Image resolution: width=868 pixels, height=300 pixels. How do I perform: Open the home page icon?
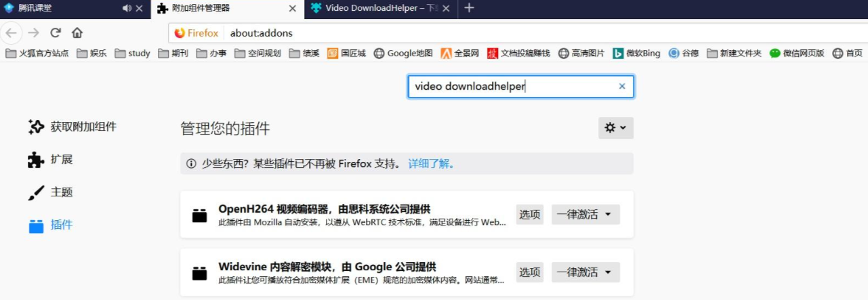click(77, 33)
